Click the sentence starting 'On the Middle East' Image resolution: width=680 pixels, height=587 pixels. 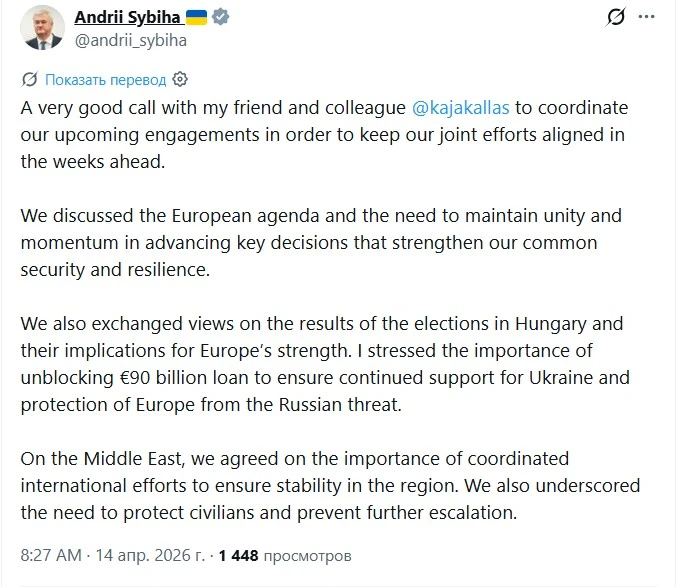[295, 458]
